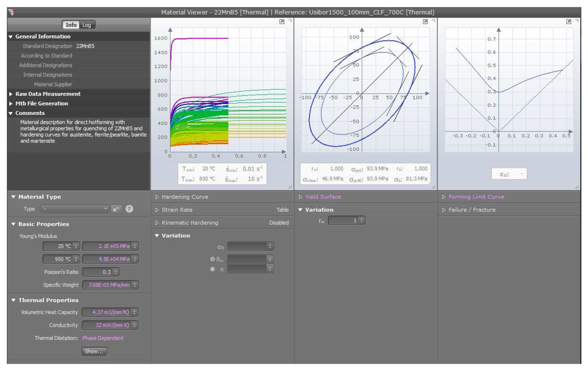Select the Rm variation radio button

[212, 259]
